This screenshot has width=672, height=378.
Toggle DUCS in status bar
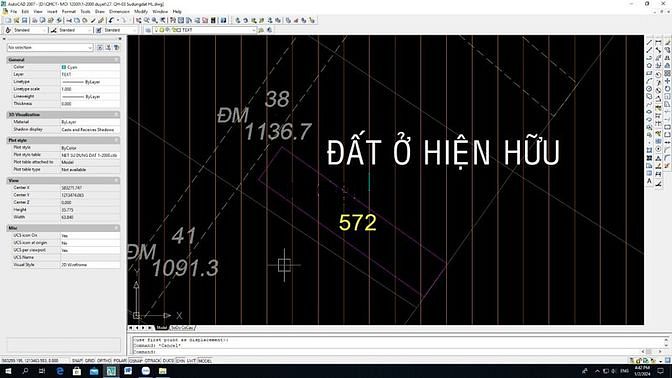tap(168, 361)
